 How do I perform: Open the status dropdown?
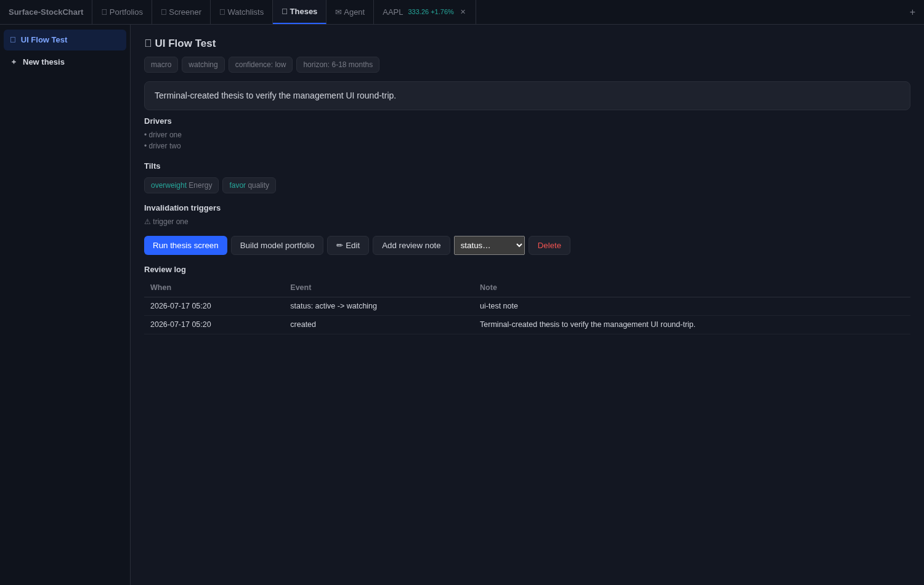pos(489,246)
